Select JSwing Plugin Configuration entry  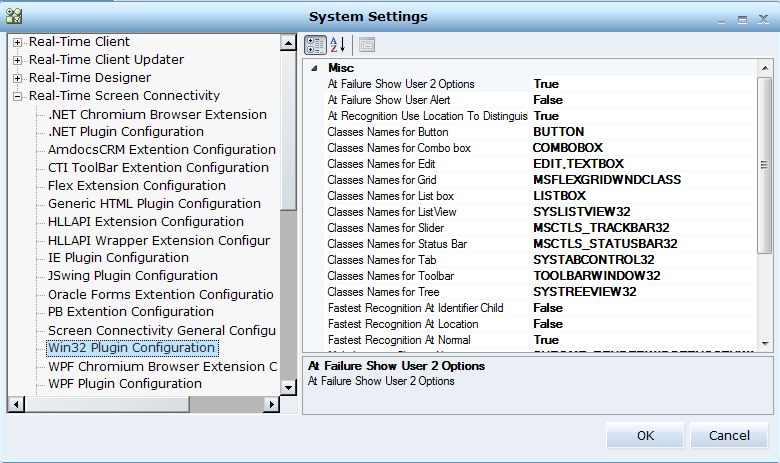(x=132, y=276)
